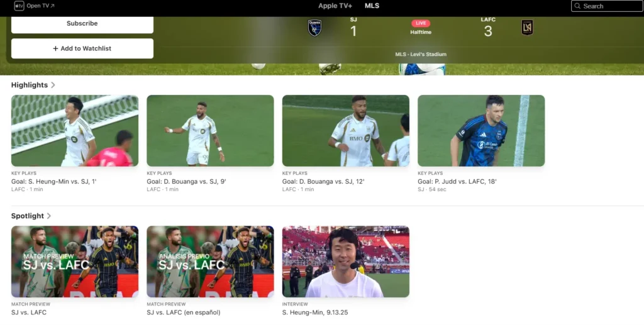Add the match to Watchlist
This screenshot has width=644, height=325.
coord(82,48)
